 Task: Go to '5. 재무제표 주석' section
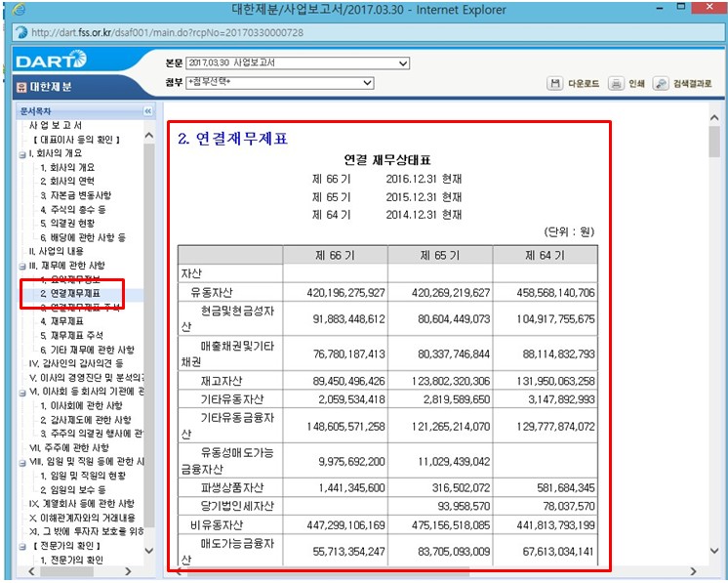(x=72, y=335)
